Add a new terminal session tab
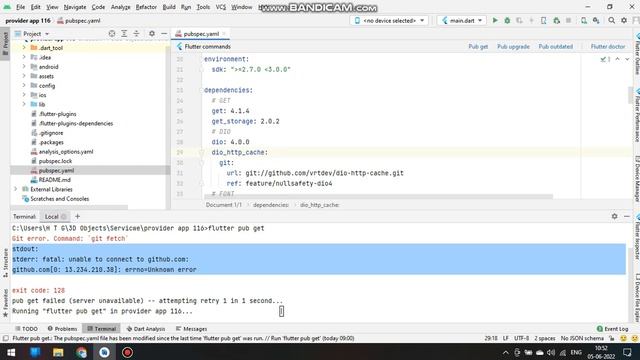This screenshot has width=640, height=360. pyautogui.click(x=78, y=216)
